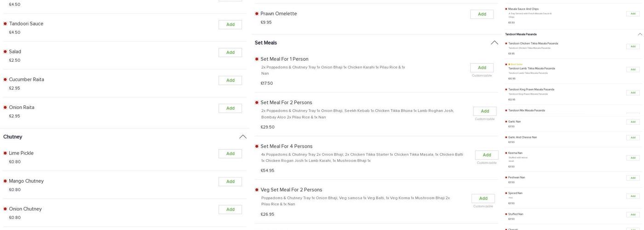Add the Garlic And Cheese Nan
This screenshot has height=230, width=644.
point(632,138)
